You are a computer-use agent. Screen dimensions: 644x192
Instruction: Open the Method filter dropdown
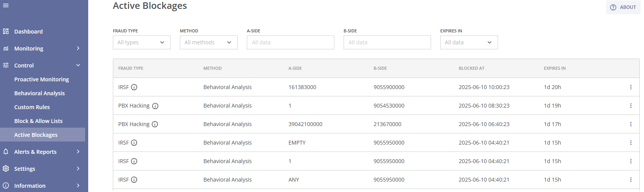click(208, 42)
